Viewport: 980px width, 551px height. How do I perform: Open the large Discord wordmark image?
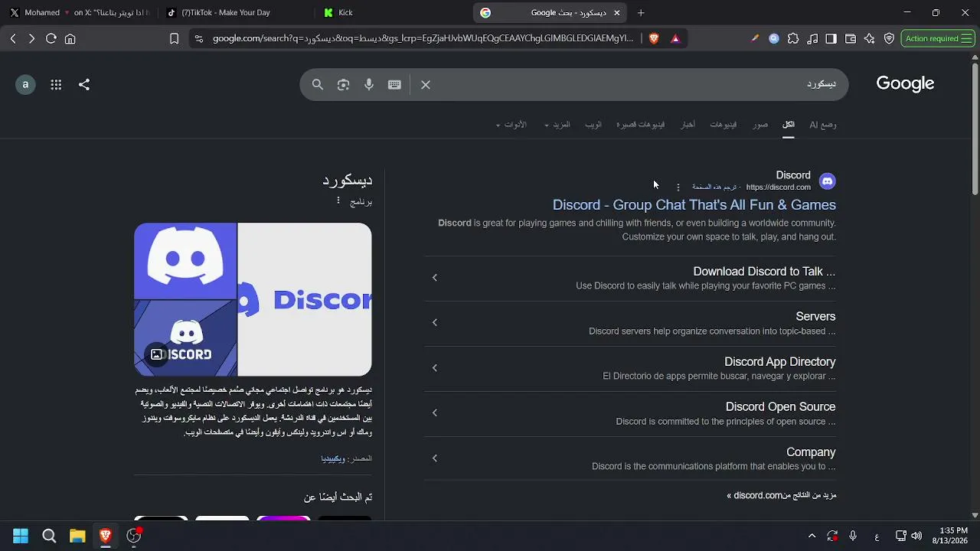coord(305,299)
